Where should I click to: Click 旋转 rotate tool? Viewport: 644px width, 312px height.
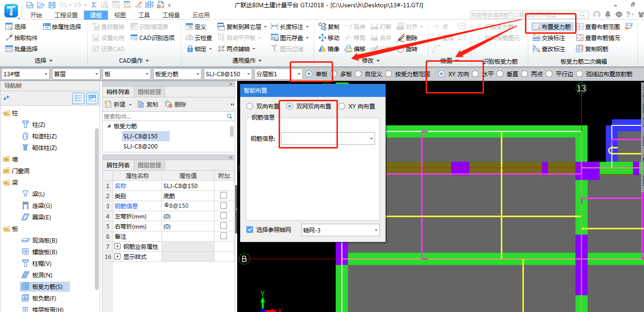[x=407, y=49]
